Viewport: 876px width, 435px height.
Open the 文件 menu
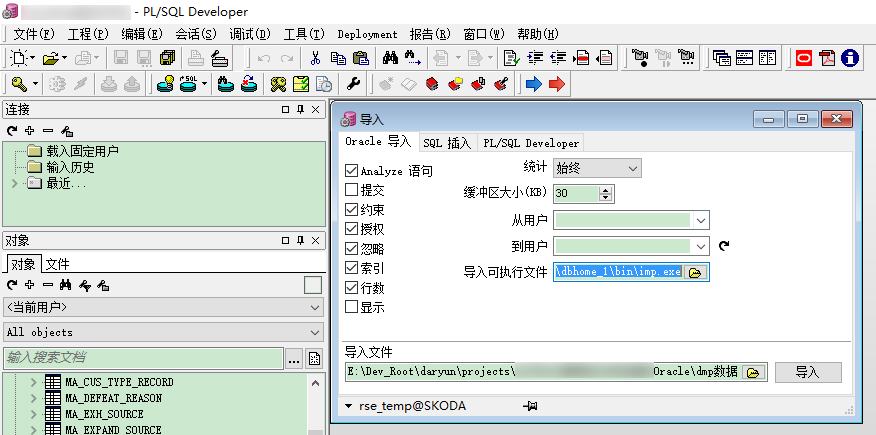[34, 34]
